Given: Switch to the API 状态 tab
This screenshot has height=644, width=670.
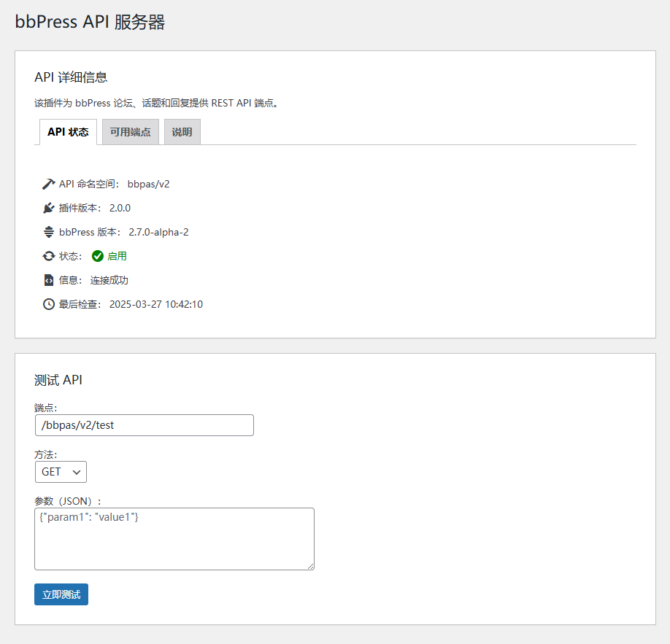Looking at the screenshot, I should [x=68, y=132].
